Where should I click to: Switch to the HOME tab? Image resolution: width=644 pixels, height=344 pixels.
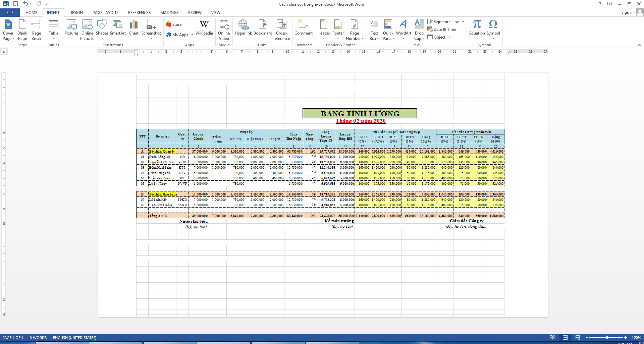(31, 12)
